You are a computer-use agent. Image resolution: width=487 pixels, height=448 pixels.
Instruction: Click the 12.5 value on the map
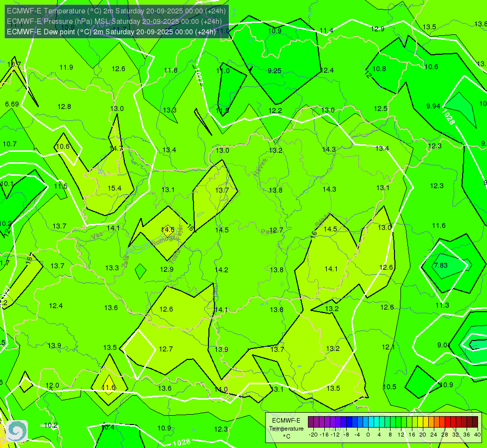[x=381, y=109]
